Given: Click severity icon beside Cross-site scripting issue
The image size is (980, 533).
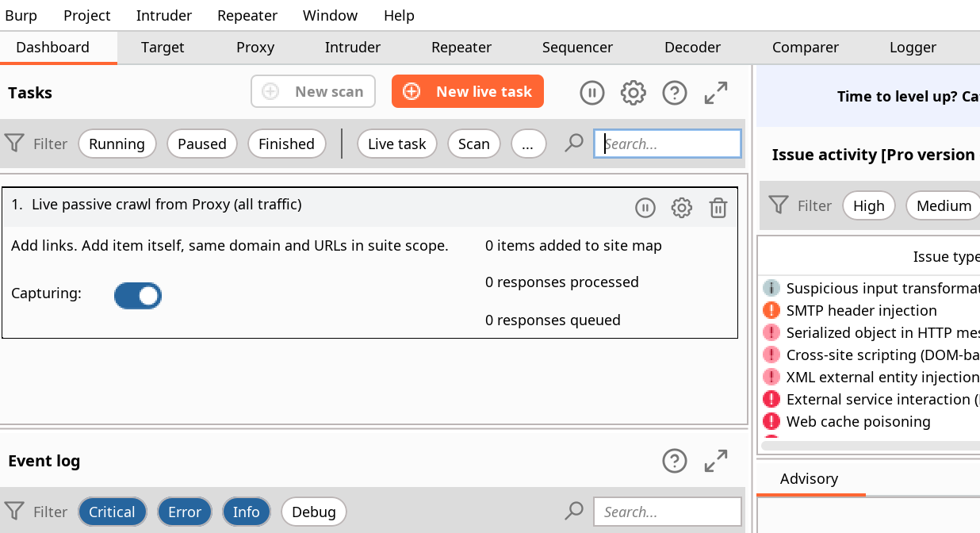Looking at the screenshot, I should tap(771, 355).
